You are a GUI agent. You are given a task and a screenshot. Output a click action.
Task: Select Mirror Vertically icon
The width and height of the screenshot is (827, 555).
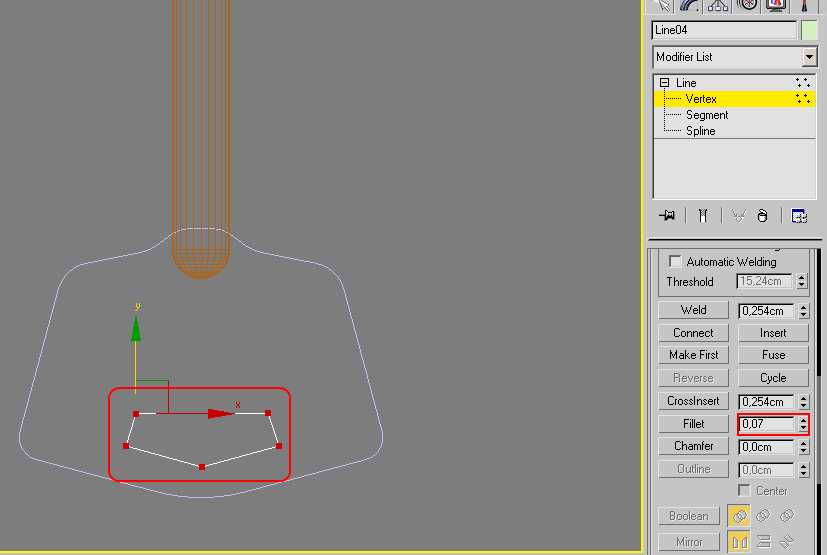click(763, 541)
